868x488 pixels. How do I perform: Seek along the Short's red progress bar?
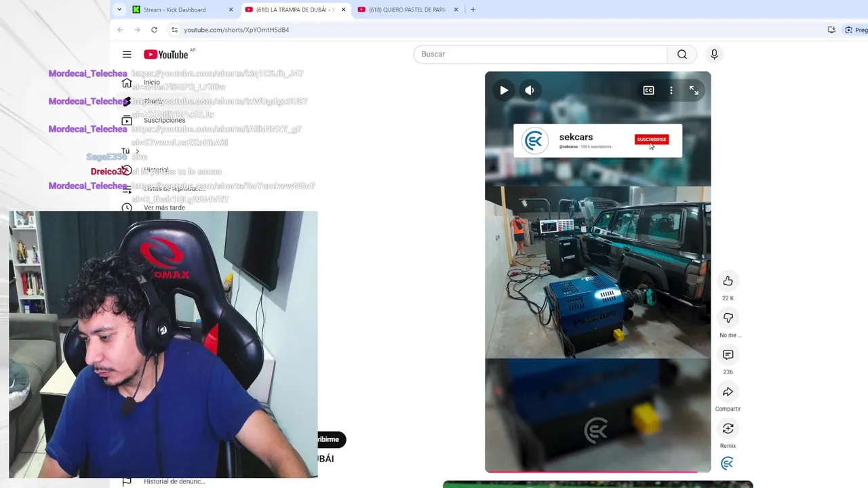597,472
